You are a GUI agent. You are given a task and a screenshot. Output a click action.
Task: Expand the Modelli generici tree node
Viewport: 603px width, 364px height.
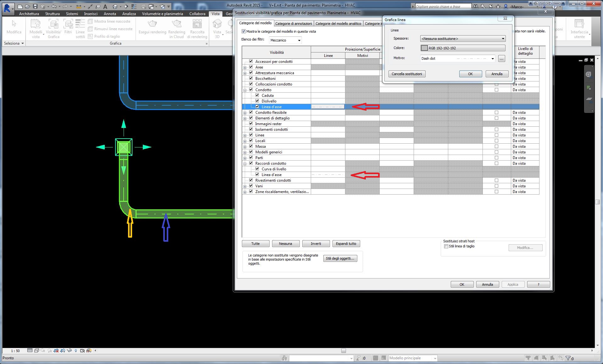245,152
